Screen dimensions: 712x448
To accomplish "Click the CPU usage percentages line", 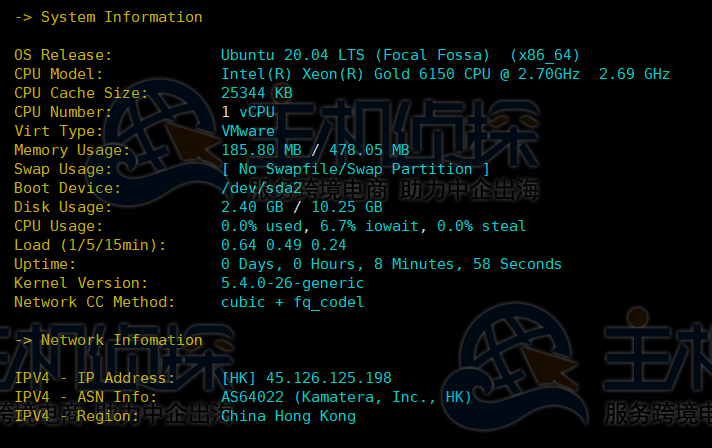I will (373, 226).
